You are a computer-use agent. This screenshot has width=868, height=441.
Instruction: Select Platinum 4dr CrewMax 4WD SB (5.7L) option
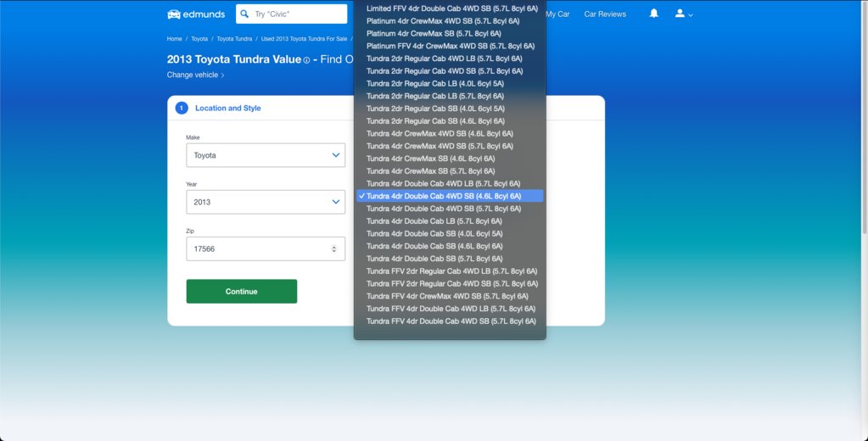[x=450, y=21]
